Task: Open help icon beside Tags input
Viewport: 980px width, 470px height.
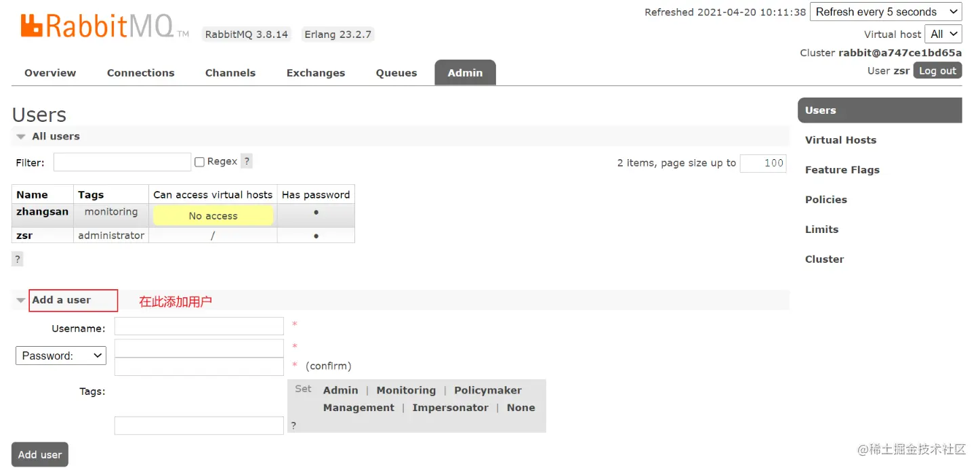Action: [293, 425]
